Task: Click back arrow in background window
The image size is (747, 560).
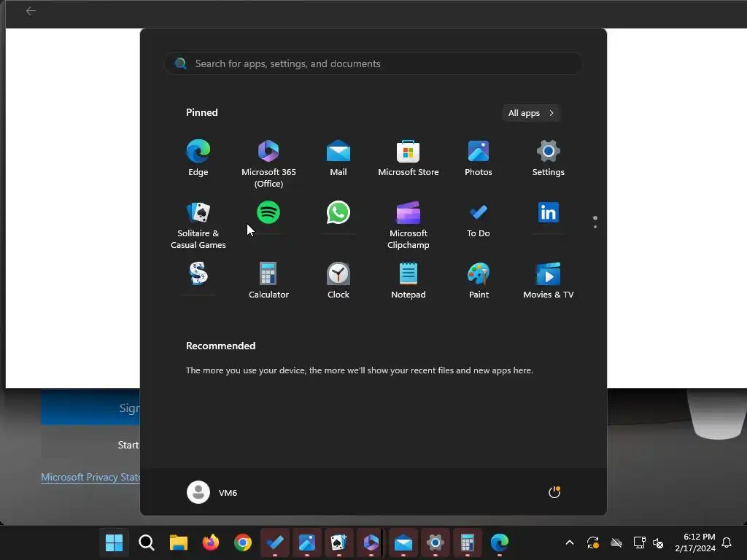Action: [31, 11]
